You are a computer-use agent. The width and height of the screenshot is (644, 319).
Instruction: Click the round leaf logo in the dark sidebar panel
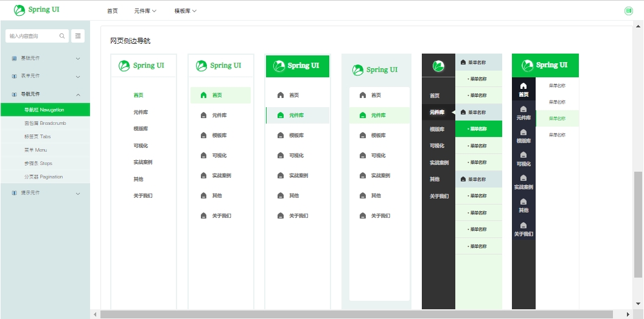pos(438,66)
